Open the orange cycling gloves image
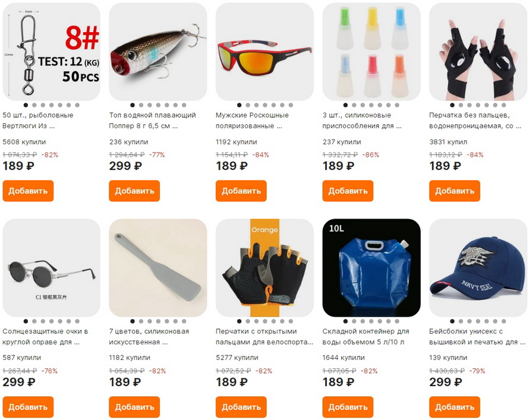 264,268
